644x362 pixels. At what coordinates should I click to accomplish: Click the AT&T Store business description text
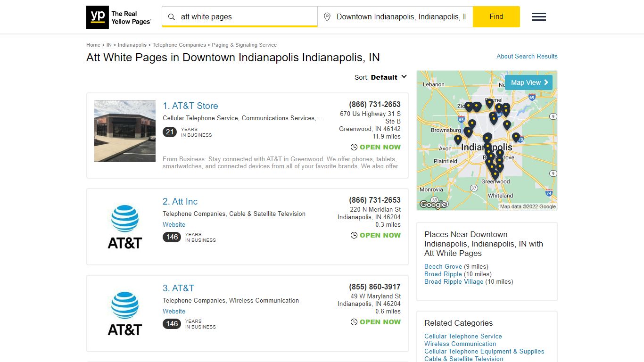281,163
